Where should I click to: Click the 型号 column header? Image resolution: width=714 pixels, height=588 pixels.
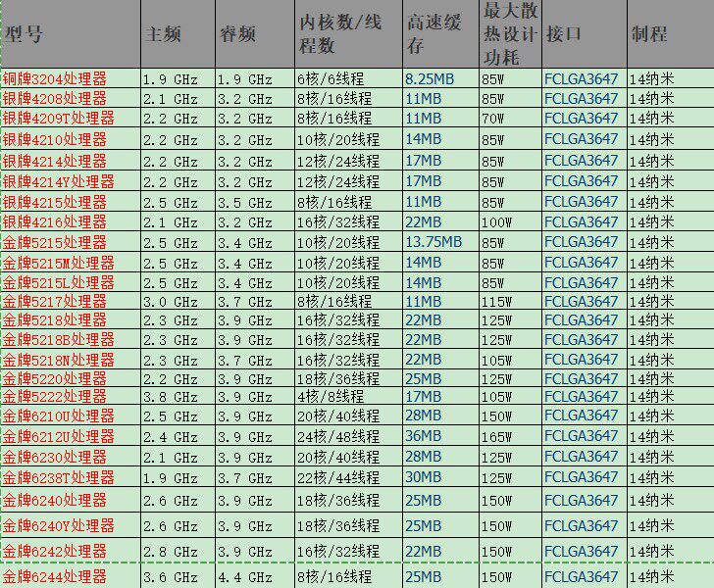pyautogui.click(x=71, y=34)
